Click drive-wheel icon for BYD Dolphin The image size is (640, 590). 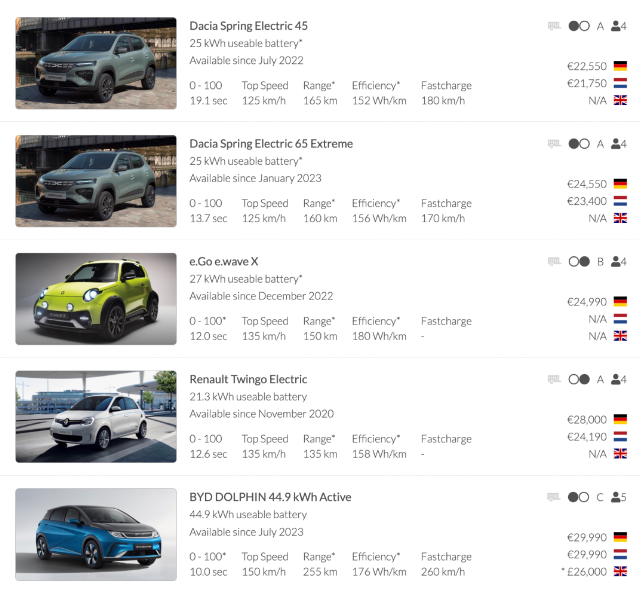point(578,497)
